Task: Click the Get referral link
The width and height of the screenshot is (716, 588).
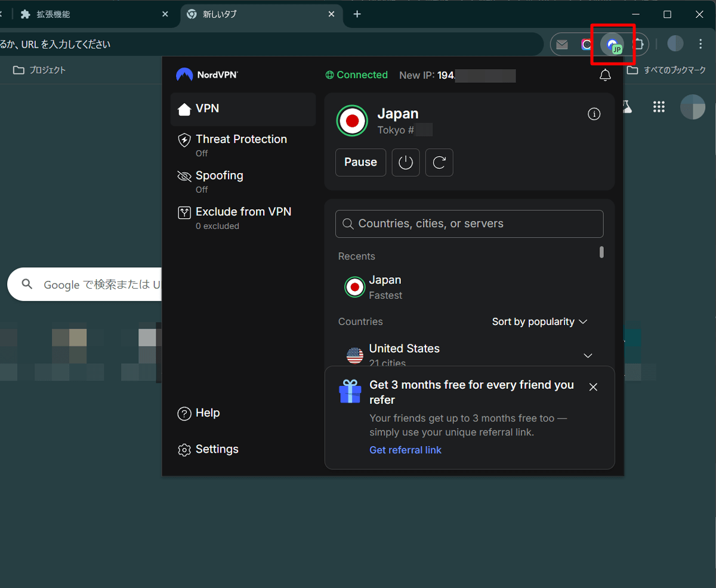Action: coord(405,450)
